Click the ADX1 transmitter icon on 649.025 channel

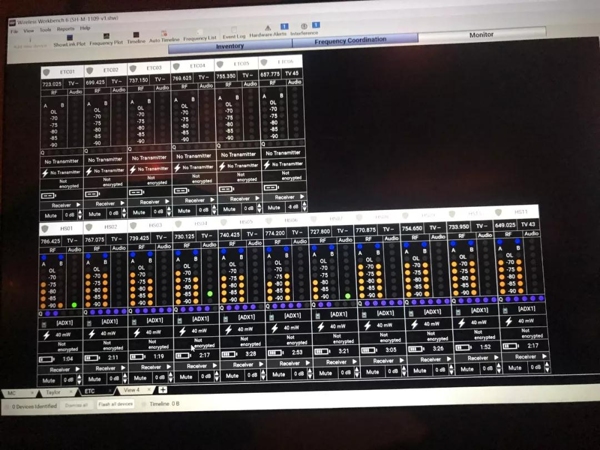tap(505, 310)
